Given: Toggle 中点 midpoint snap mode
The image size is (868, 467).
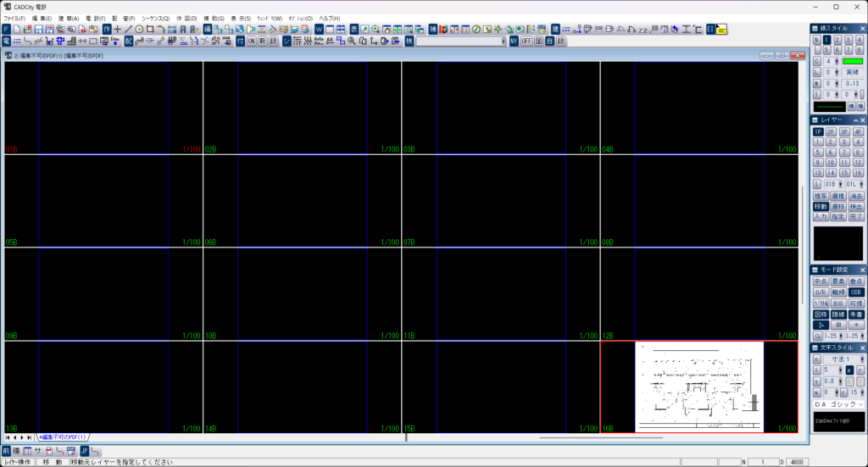Looking at the screenshot, I should pyautogui.click(x=821, y=281).
